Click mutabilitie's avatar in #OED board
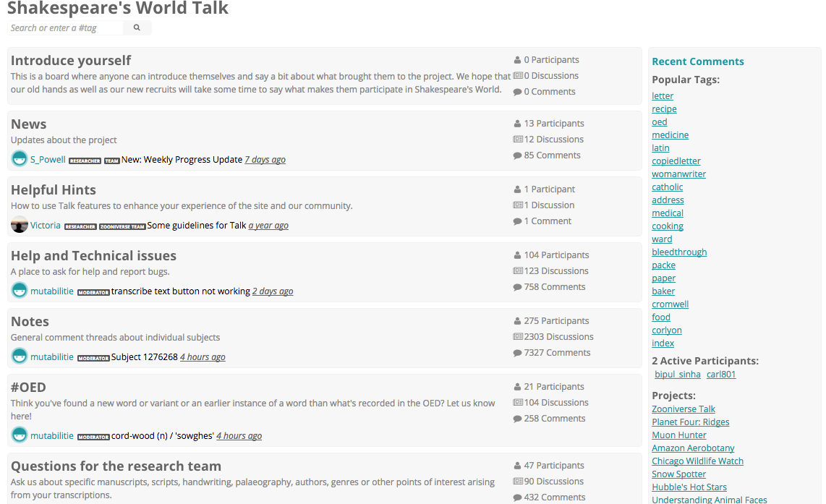The width and height of the screenshot is (826, 504). tap(20, 435)
